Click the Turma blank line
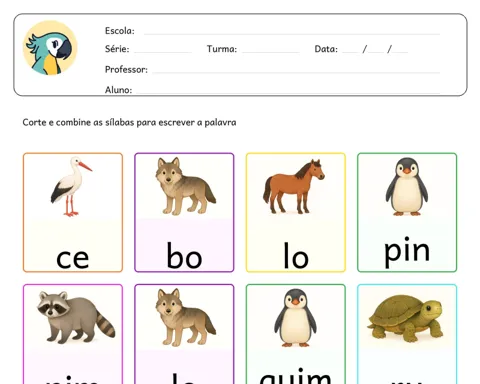Viewport: 480px width, 384px height. tap(270, 52)
